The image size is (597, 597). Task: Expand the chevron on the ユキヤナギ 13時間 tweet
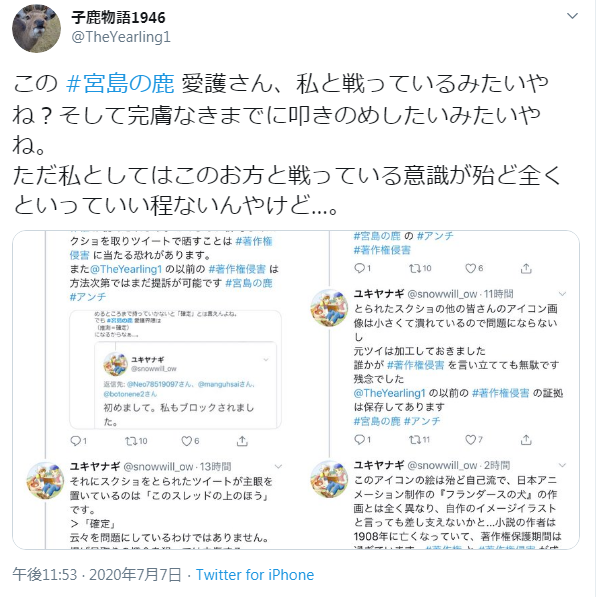click(x=278, y=466)
